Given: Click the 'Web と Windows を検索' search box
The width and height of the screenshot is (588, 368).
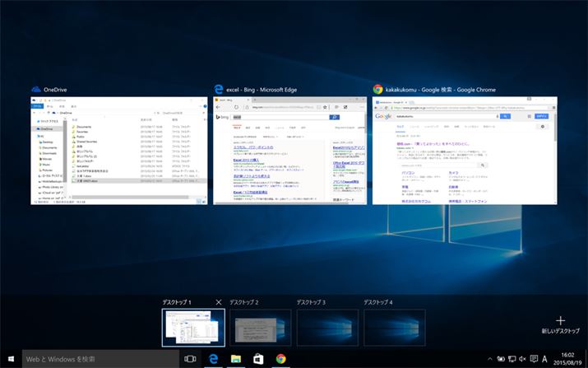Looking at the screenshot, I should (99, 359).
